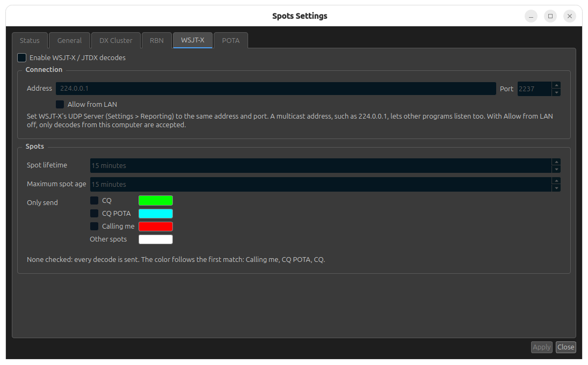The width and height of the screenshot is (588, 365).
Task: Click the "Other spots" label
Action: point(108,239)
